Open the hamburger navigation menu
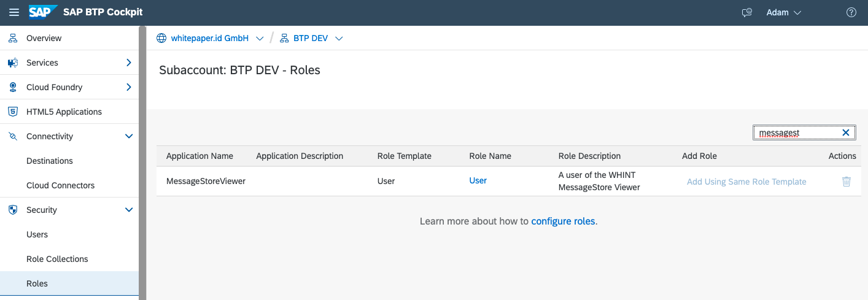868x300 pixels. 14,12
